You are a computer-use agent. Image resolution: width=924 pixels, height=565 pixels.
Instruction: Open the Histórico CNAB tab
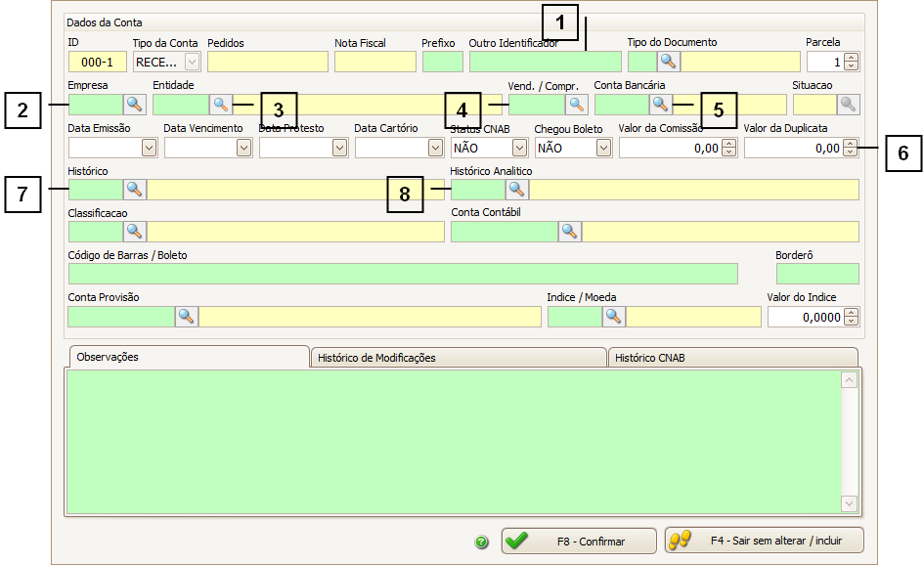[732, 358]
